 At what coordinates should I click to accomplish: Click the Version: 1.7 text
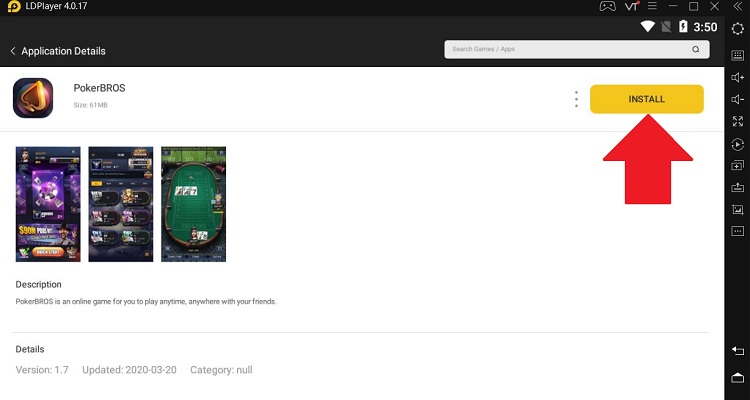point(42,370)
